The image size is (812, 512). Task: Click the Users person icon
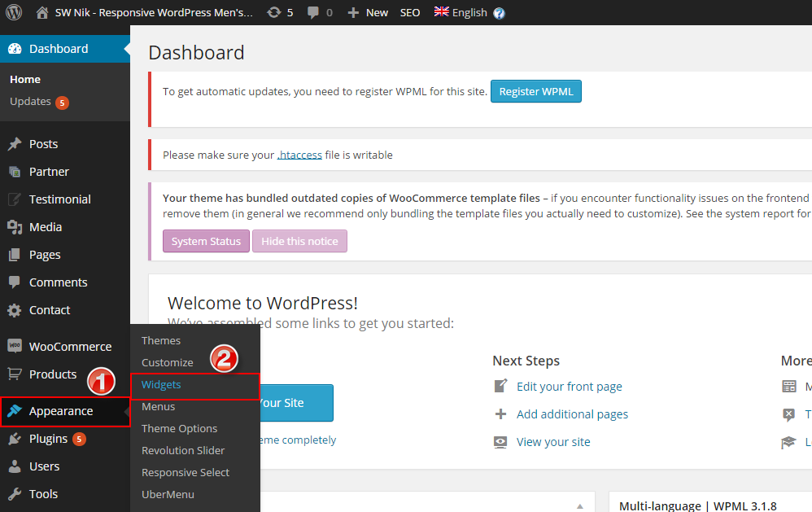(x=15, y=466)
